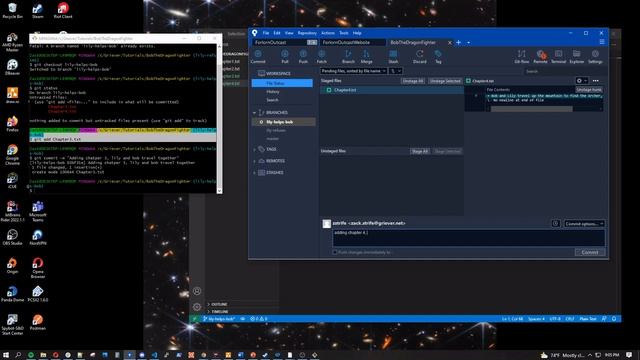Open the file list view mode dropdown
Image resolution: width=640 pixels, height=360 pixels.
395,71
